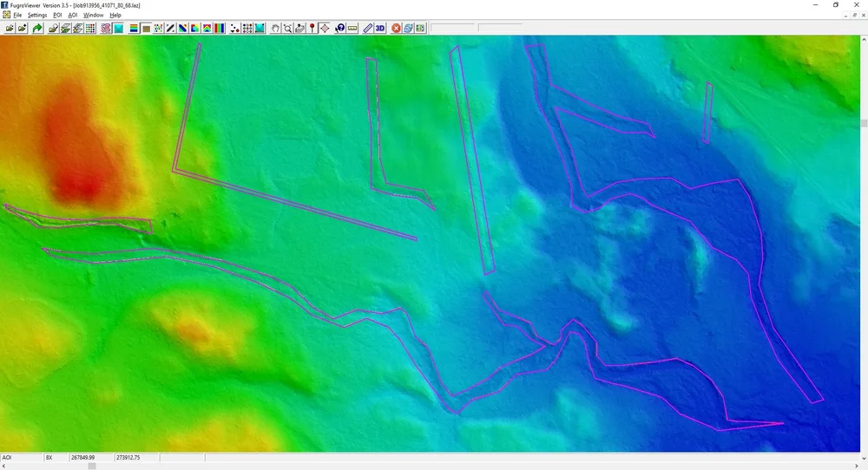The height and width of the screenshot is (470, 868).
Task: Click the open folder with document icon
Action: [53, 29]
